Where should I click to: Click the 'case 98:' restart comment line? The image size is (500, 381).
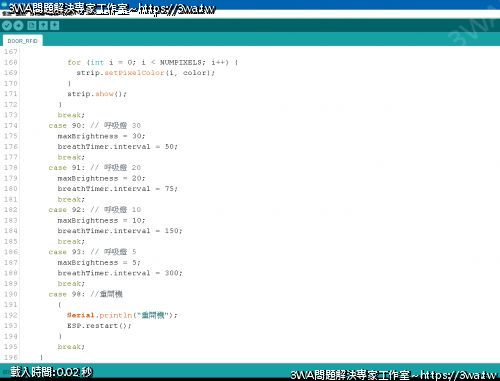(x=86, y=294)
